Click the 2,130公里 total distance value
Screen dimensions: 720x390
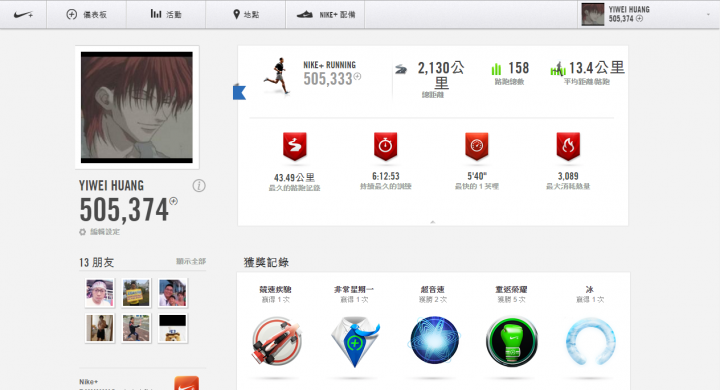click(441, 75)
